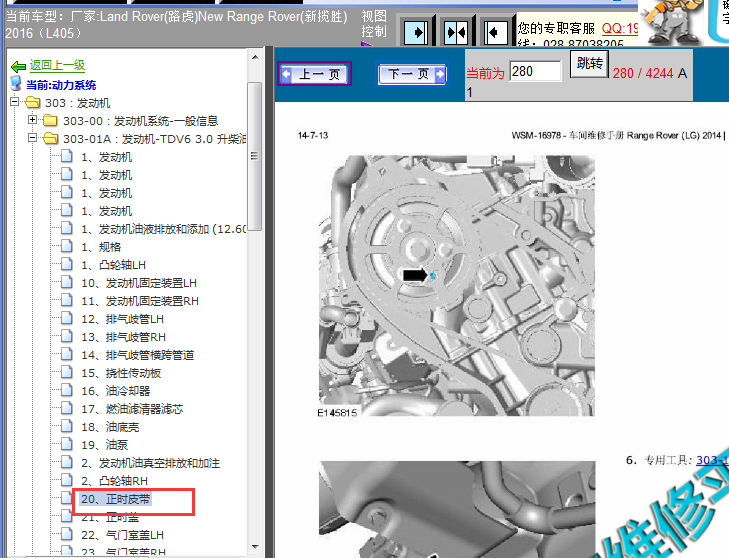The image size is (729, 558).
Task: Open 18、油底壳 document
Action: point(110,427)
